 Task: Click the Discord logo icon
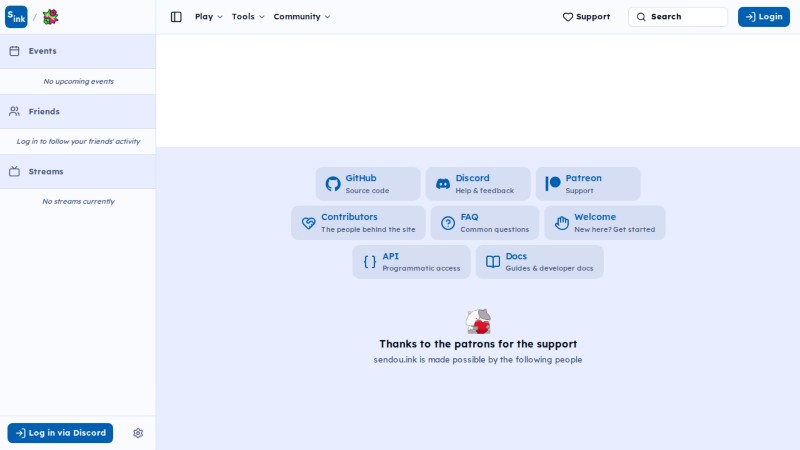pos(443,184)
